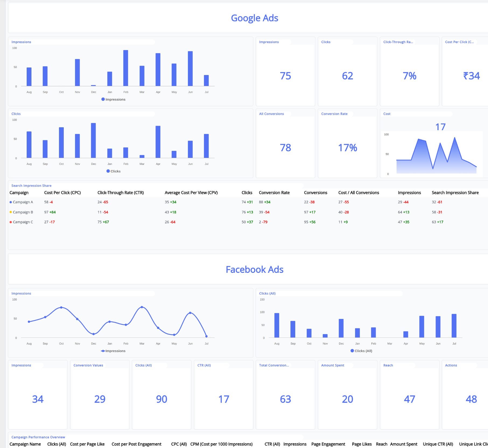Open the Click-Through Rate 7% card

coord(409,72)
